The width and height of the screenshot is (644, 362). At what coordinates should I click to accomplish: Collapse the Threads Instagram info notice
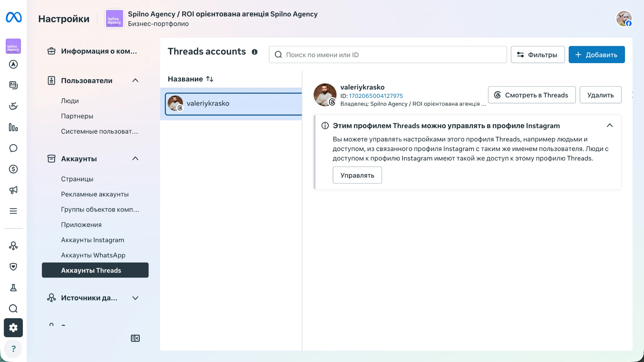[x=610, y=126]
